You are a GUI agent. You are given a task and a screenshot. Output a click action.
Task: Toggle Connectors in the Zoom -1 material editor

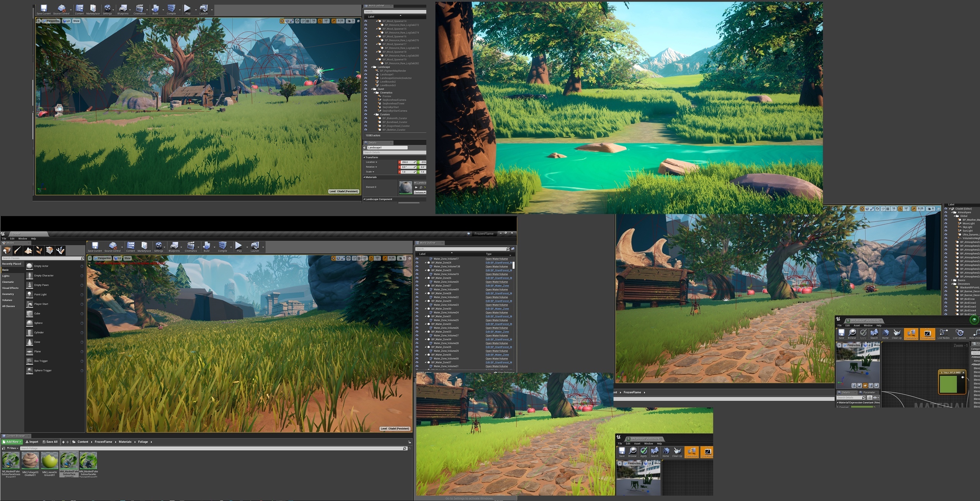point(911,334)
